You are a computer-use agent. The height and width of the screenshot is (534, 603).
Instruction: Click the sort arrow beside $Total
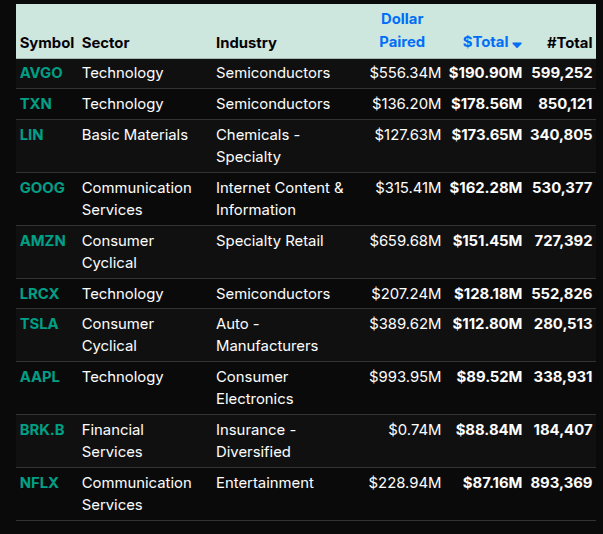(517, 44)
